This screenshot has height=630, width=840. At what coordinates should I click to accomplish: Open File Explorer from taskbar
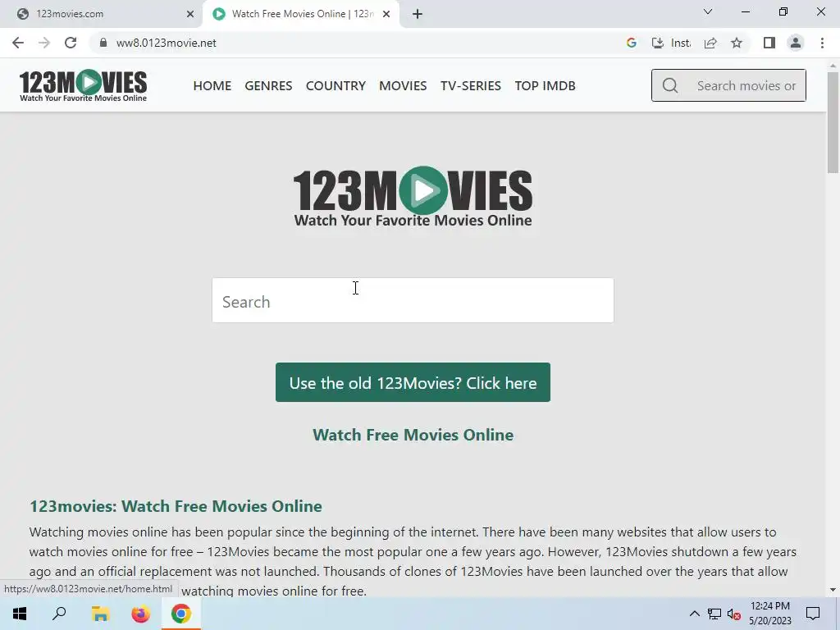[x=100, y=614]
